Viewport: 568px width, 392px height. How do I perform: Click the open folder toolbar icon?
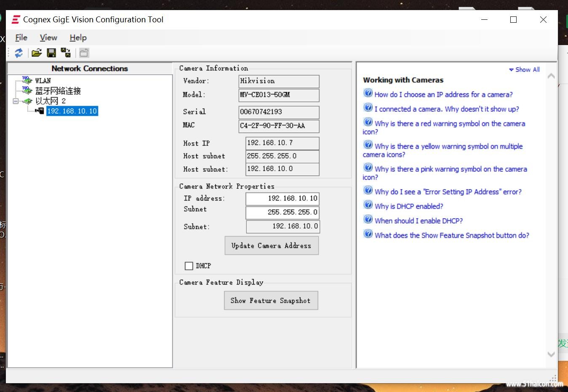tap(37, 53)
